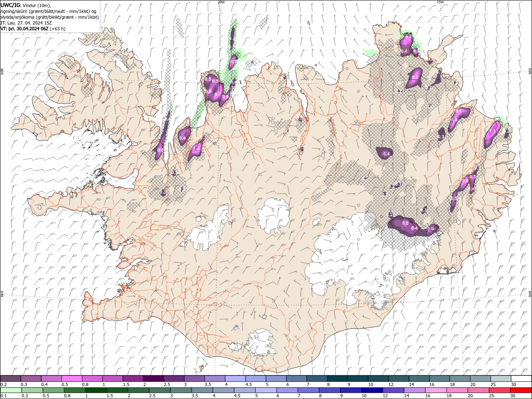
Task: Click the dark purple swatch right of label 2
Action: [x=153, y=379]
